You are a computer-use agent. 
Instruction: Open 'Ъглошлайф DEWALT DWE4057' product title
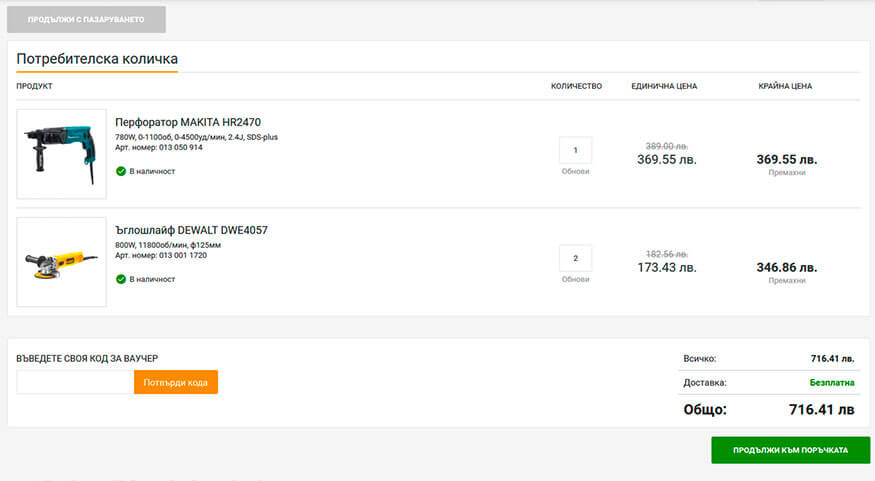tap(191, 230)
